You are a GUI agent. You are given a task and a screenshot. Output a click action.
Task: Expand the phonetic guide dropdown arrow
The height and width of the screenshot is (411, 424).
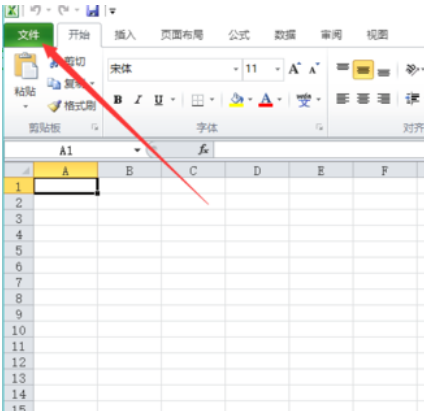point(318,99)
